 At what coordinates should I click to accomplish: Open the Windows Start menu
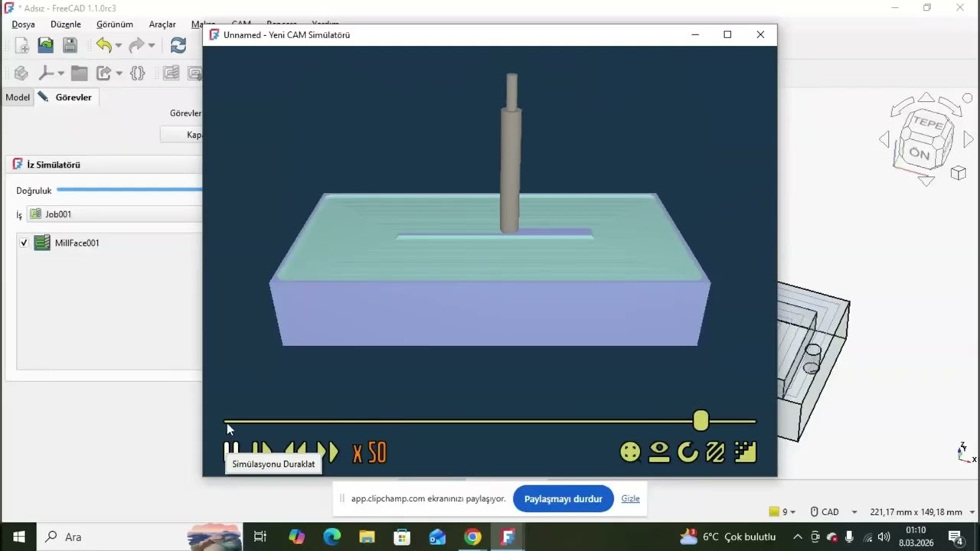tap(18, 536)
